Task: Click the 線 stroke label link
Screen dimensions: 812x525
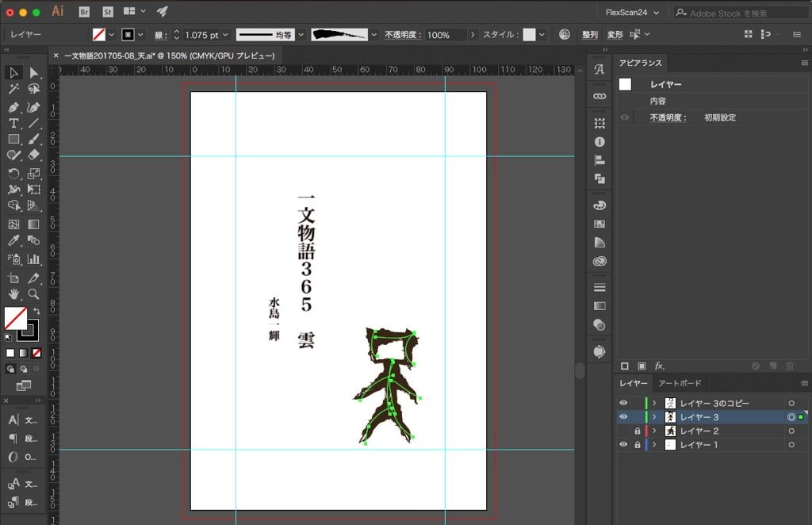Action: (159, 35)
